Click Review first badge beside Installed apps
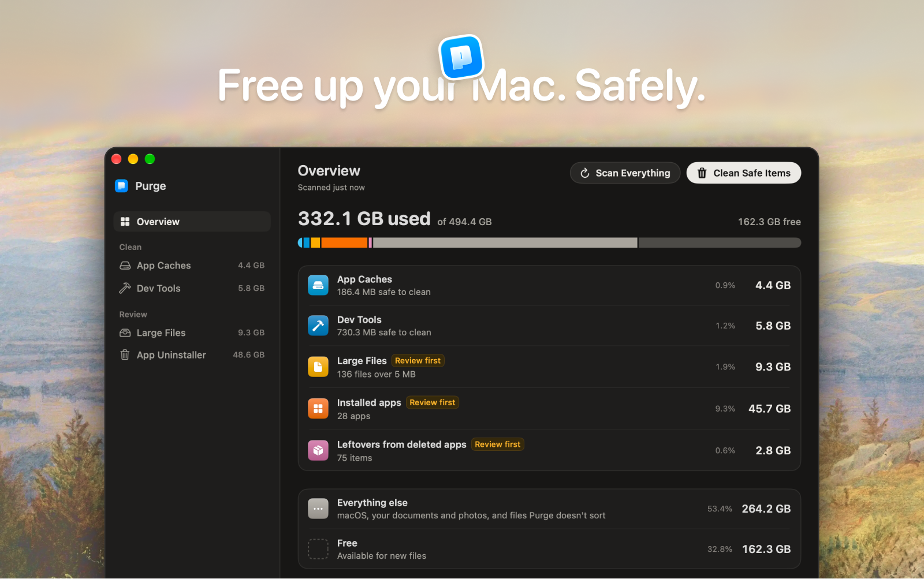924x579 pixels. point(433,402)
